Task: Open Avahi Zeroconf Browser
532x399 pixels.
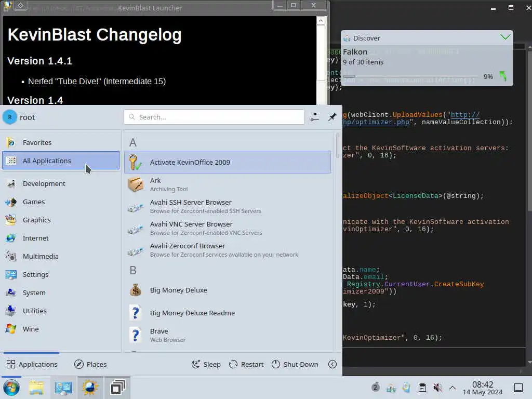Action: (x=228, y=250)
